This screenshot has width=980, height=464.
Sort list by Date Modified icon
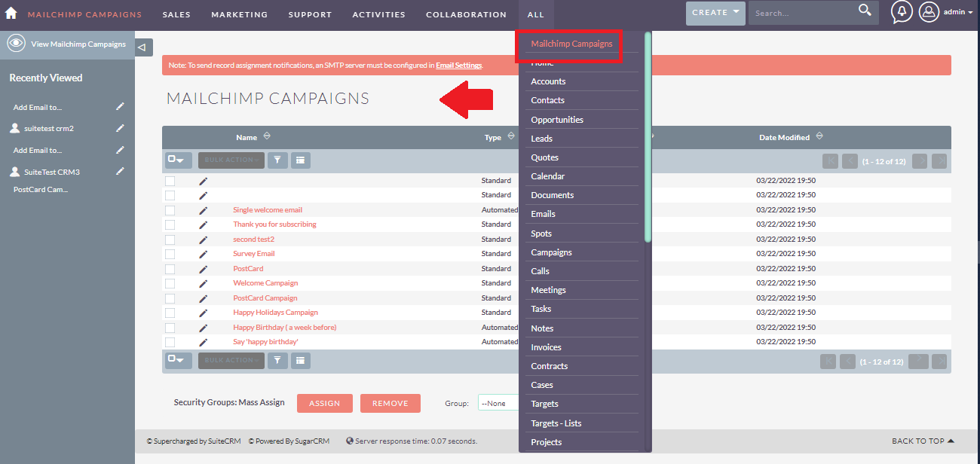(819, 137)
